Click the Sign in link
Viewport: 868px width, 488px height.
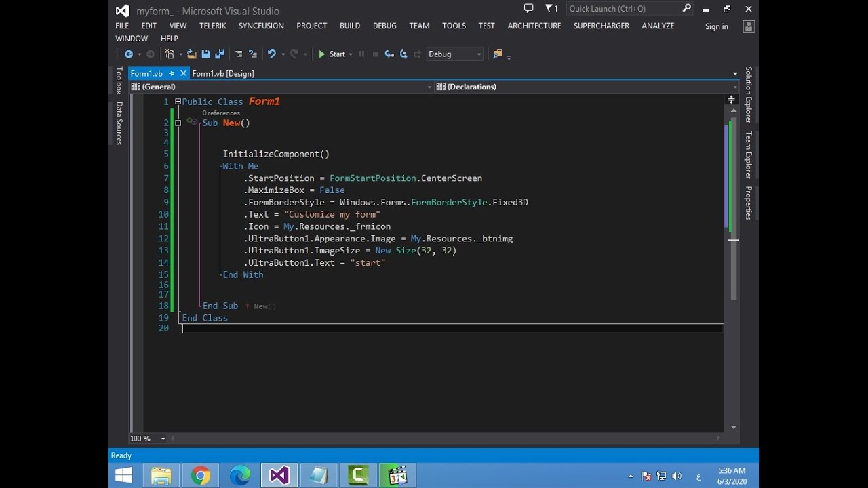click(717, 26)
